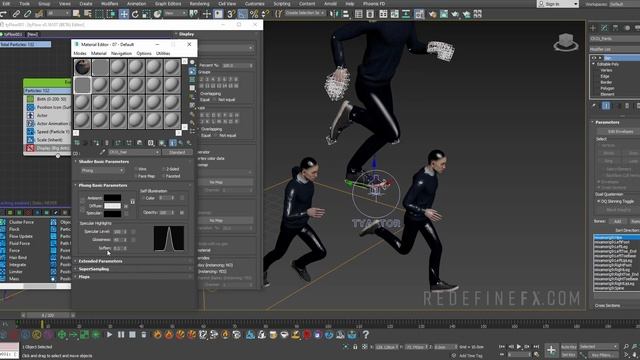Select the Polygon sub-object in modifier stack
The width and height of the screenshot is (640, 360).
pyautogui.click(x=607, y=88)
